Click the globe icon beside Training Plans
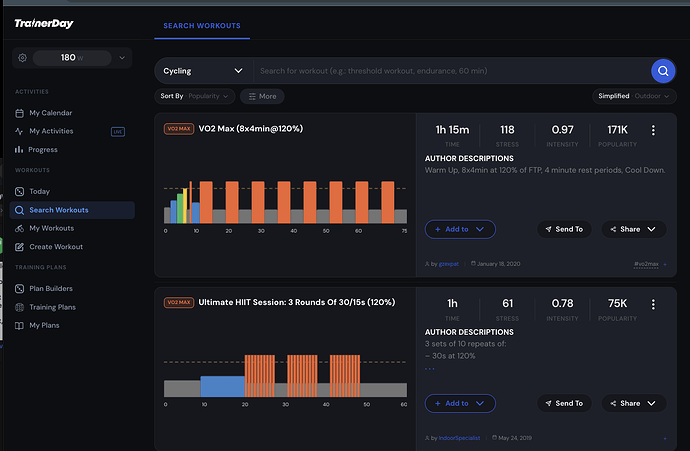 tap(19, 307)
